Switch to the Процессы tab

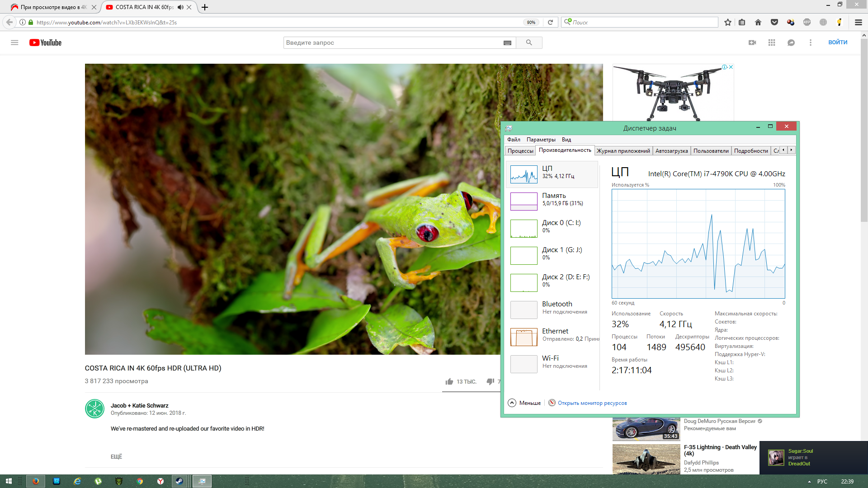tap(520, 151)
